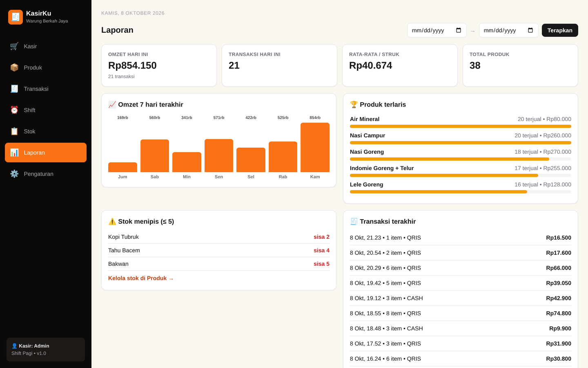Open the Shift menu item
The height and width of the screenshot is (368, 588).
click(x=46, y=110)
